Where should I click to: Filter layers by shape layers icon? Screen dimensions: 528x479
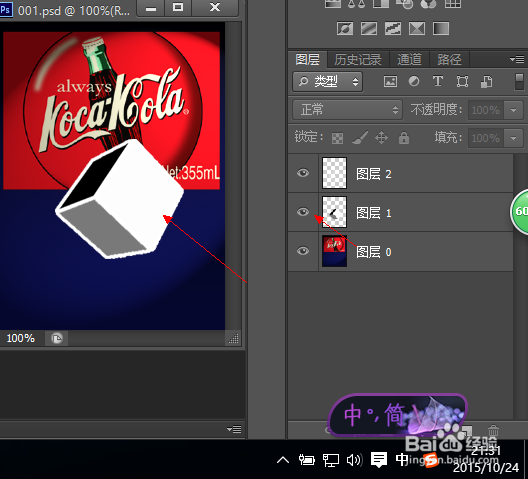pyautogui.click(x=462, y=82)
